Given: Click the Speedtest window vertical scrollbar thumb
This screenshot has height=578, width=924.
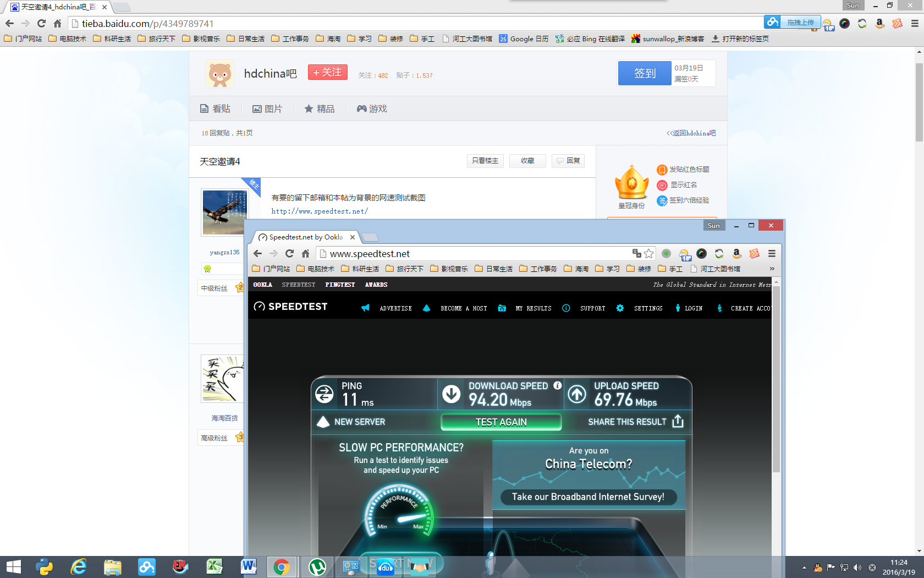Looking at the screenshot, I should pyautogui.click(x=776, y=379).
